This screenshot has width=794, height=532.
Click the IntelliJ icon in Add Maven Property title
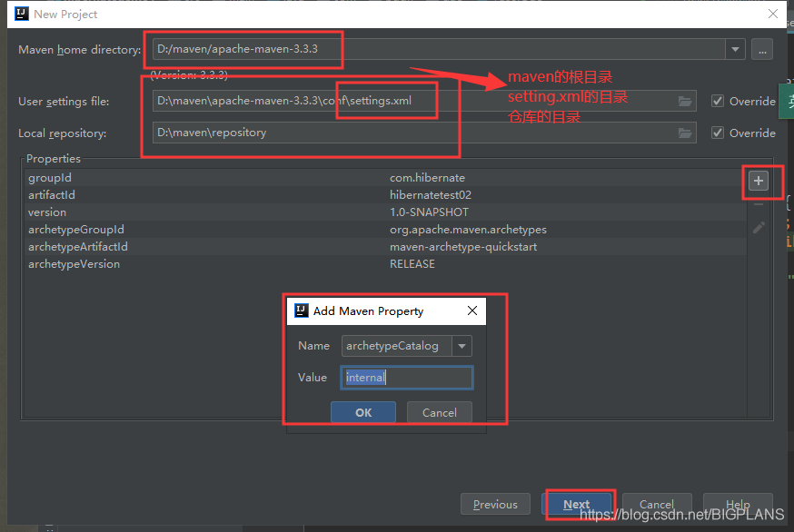pos(302,310)
